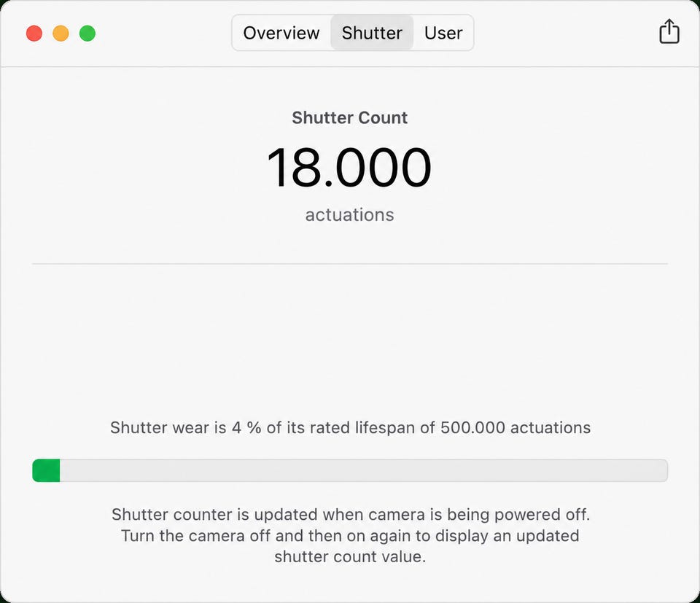Switch to the Overview tab
Image resolution: width=700 pixels, height=603 pixels.
click(281, 33)
